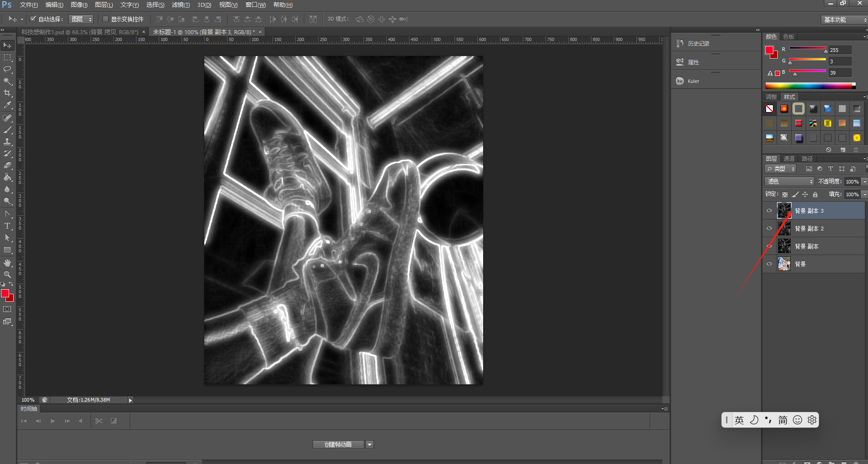Screen dimensions: 868x464
Task: Go to first frame in timeline
Action: click(x=24, y=421)
